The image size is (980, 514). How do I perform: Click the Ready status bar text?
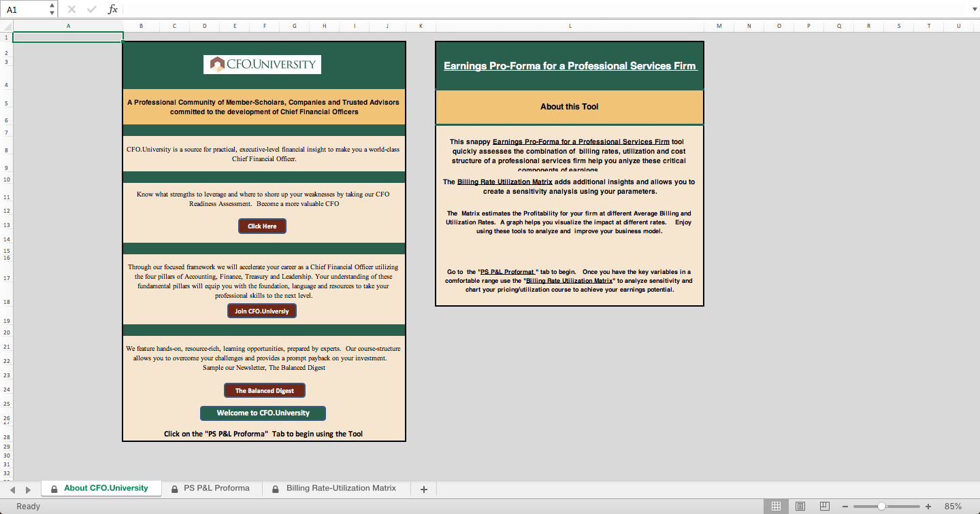click(29, 507)
